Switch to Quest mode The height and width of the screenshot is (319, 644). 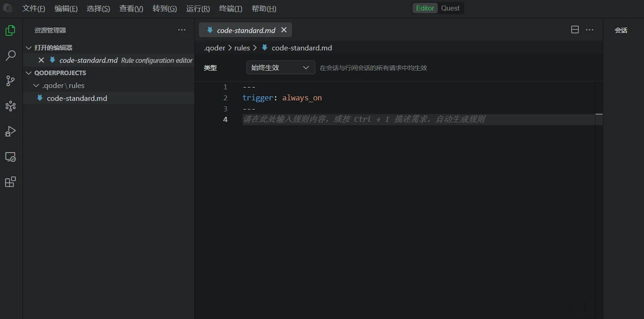click(450, 8)
